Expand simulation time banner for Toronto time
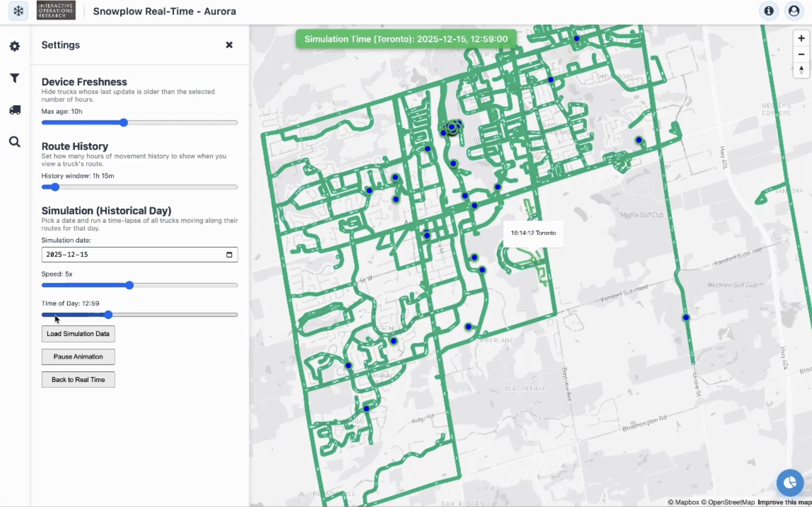812x507 pixels. pyautogui.click(x=405, y=39)
